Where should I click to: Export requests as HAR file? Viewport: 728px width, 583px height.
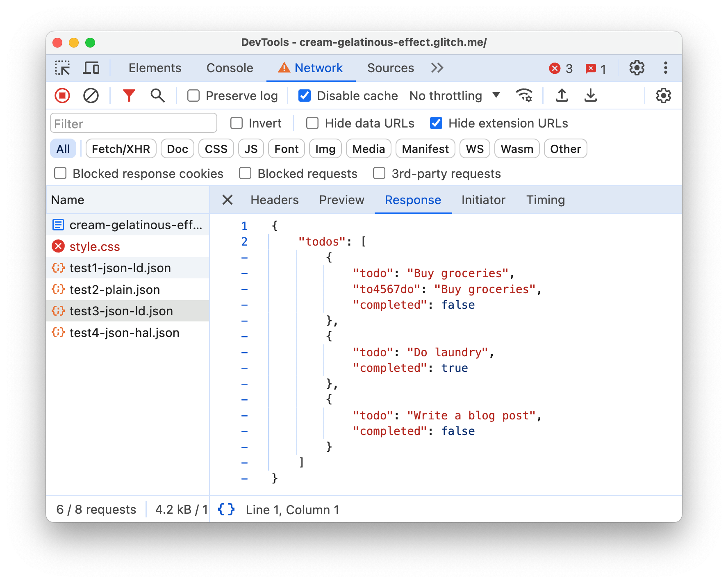[x=590, y=96]
